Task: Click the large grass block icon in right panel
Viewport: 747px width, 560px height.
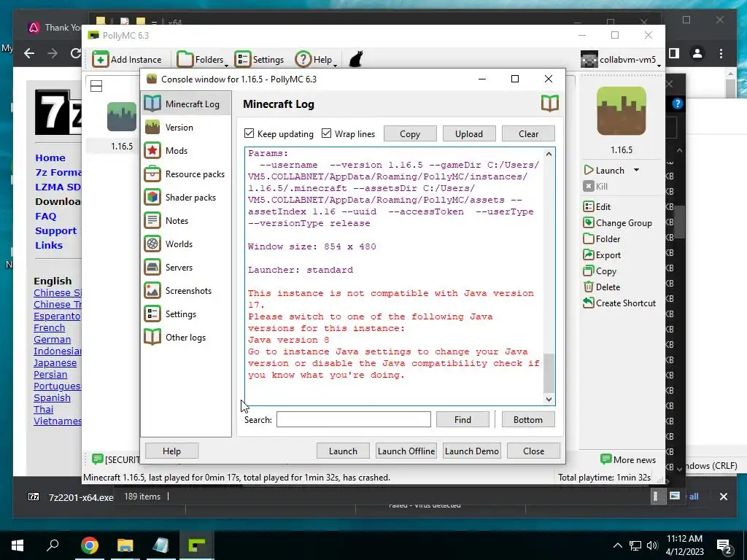Action: pos(622,111)
